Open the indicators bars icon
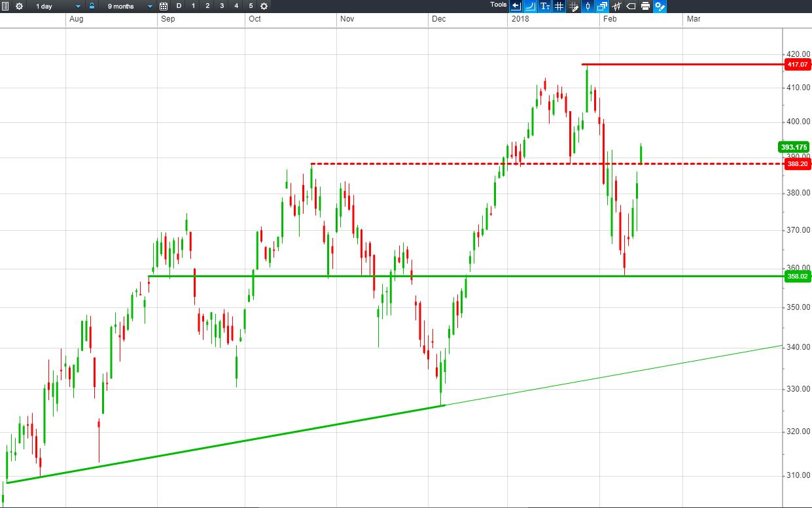 coord(616,6)
